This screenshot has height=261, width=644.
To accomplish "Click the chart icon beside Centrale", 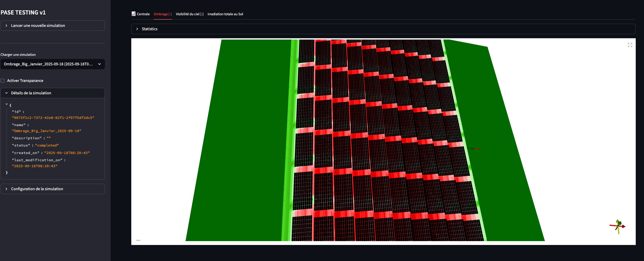I will click(134, 14).
